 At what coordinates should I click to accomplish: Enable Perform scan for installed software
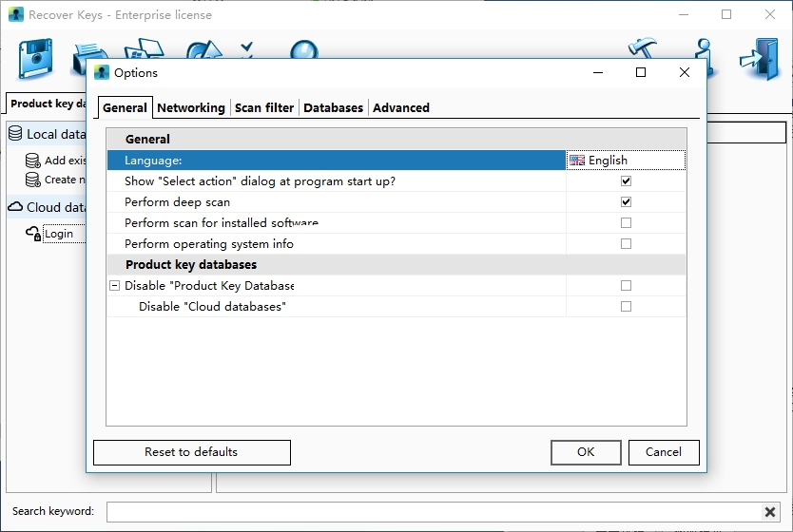(x=626, y=223)
